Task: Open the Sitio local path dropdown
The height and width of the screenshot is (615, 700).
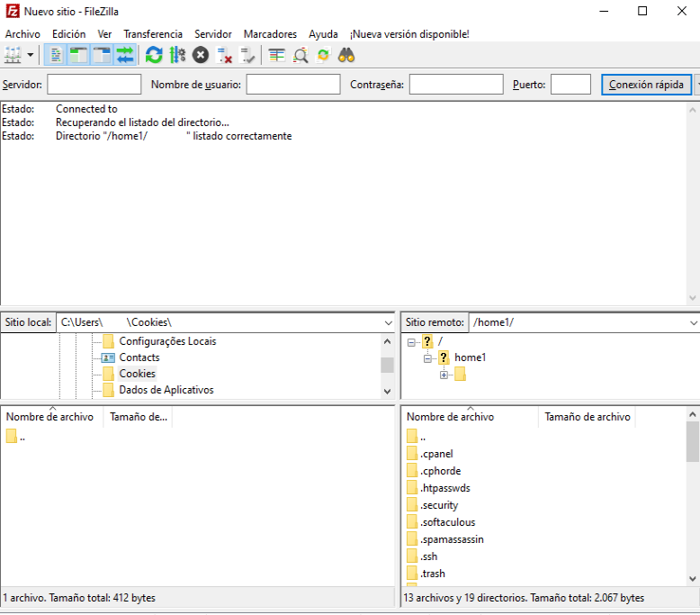Action: click(x=388, y=322)
